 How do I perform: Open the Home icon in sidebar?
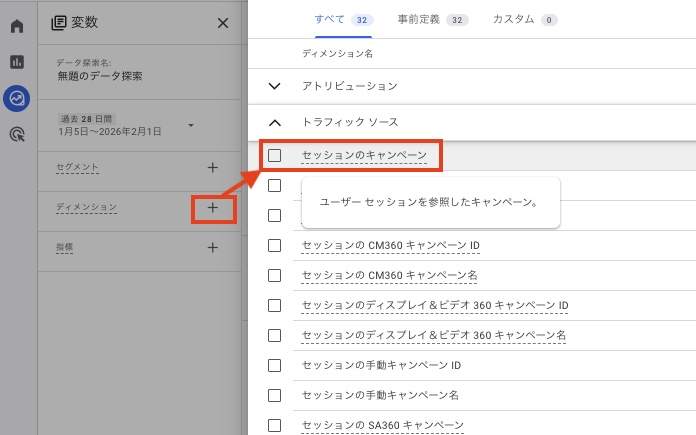point(17,26)
